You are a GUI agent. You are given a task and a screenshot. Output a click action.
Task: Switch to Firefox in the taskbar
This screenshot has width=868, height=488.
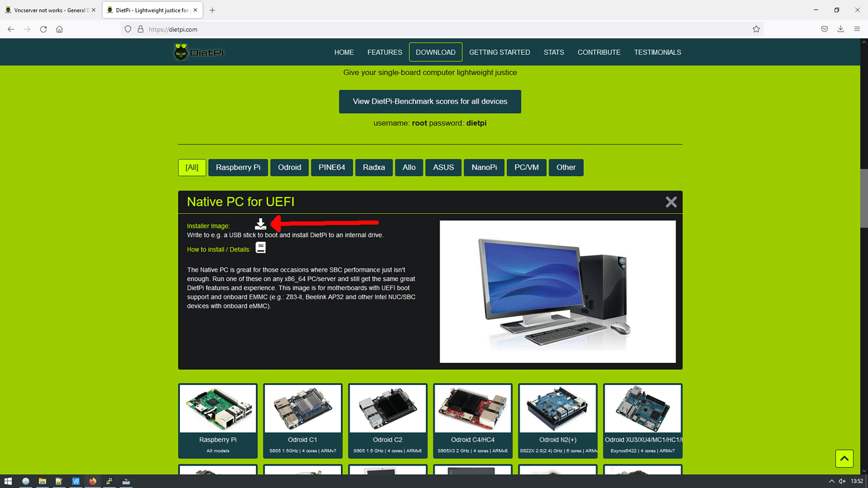click(x=93, y=481)
